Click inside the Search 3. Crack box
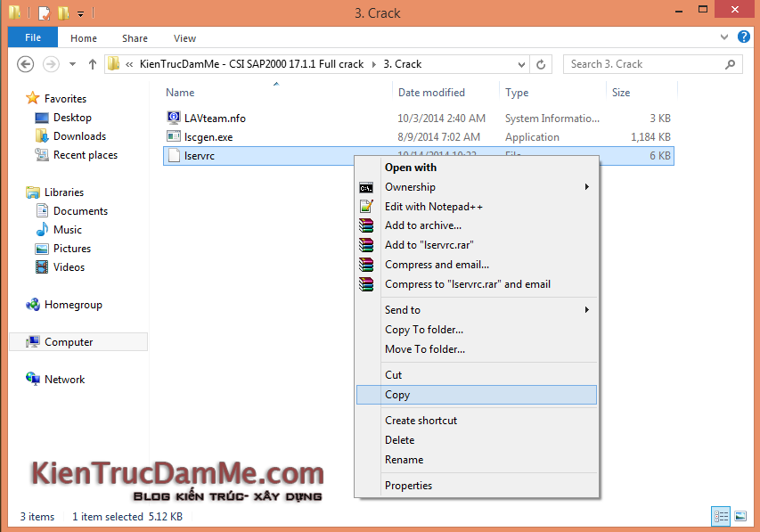 [650, 64]
